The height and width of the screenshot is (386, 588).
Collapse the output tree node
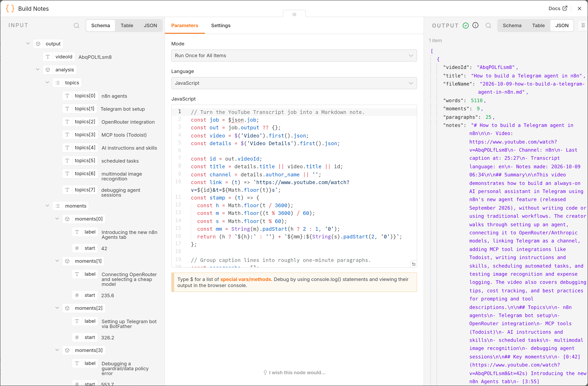(28, 44)
